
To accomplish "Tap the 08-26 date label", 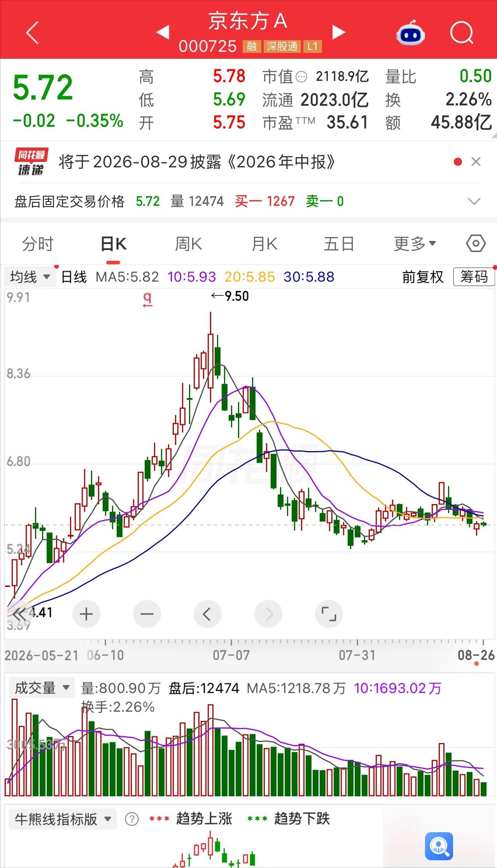I will [476, 655].
